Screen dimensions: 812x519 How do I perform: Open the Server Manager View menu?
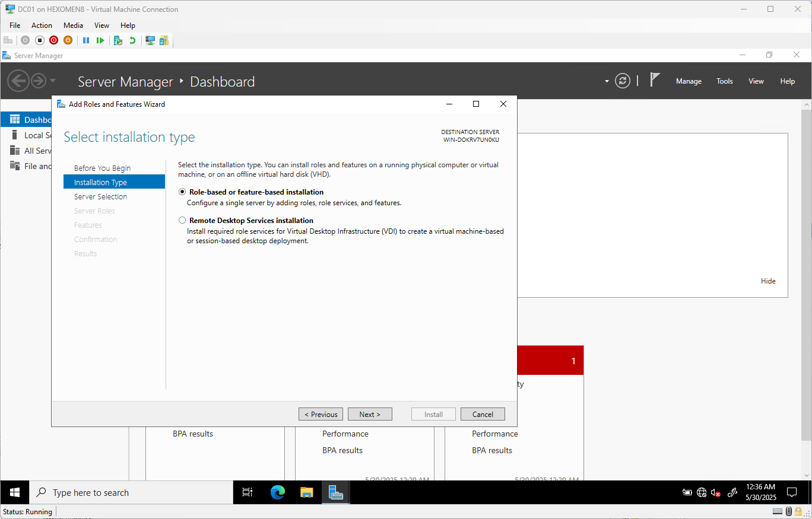point(756,81)
